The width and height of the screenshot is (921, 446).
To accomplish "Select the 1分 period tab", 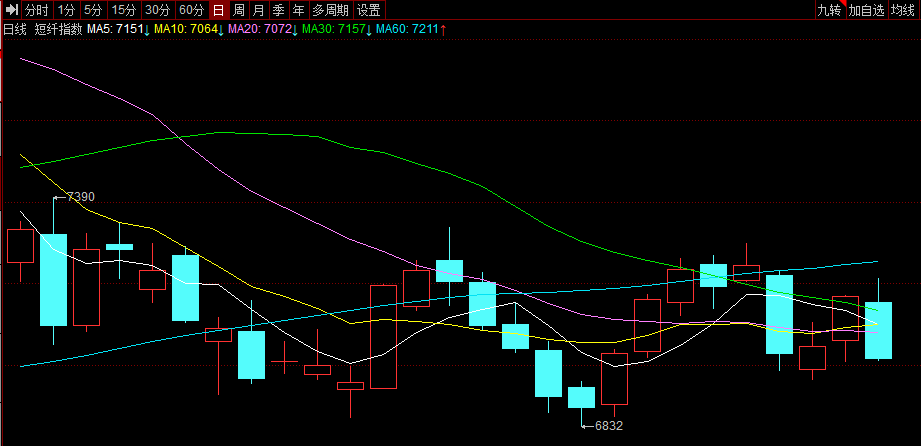I will click(x=66, y=9).
